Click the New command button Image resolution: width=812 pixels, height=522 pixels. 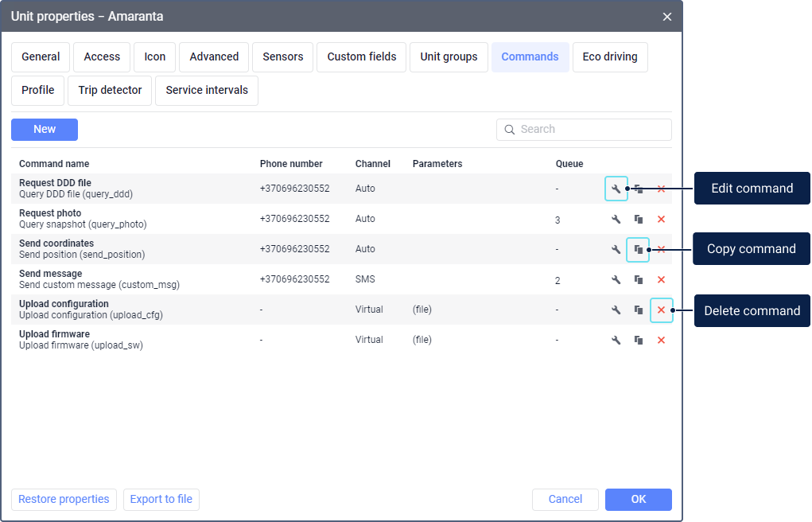[45, 130]
